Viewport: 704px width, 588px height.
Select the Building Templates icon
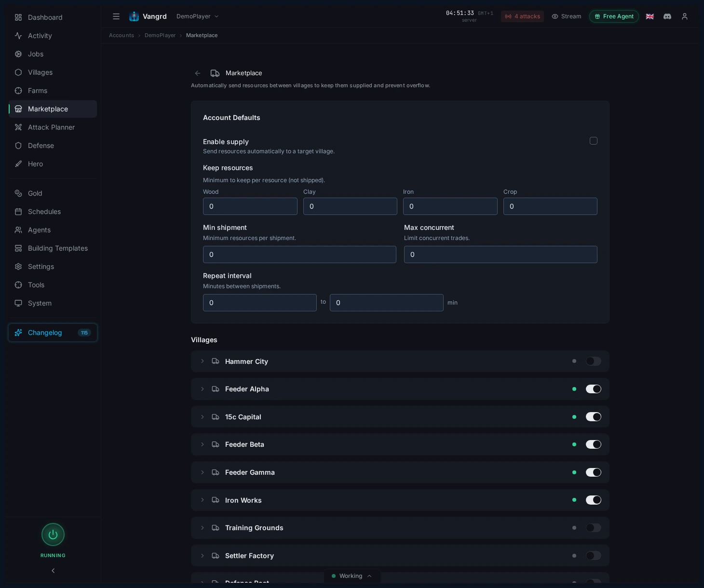tap(18, 248)
